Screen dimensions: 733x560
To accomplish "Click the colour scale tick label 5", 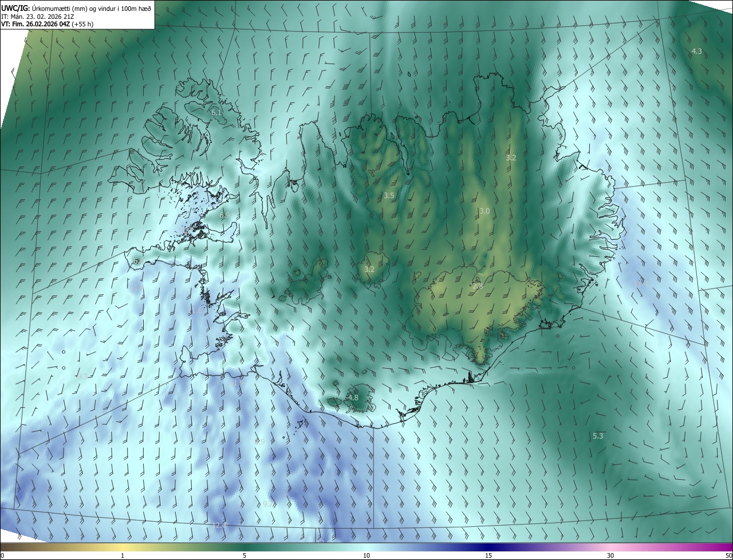I will pos(245,556).
